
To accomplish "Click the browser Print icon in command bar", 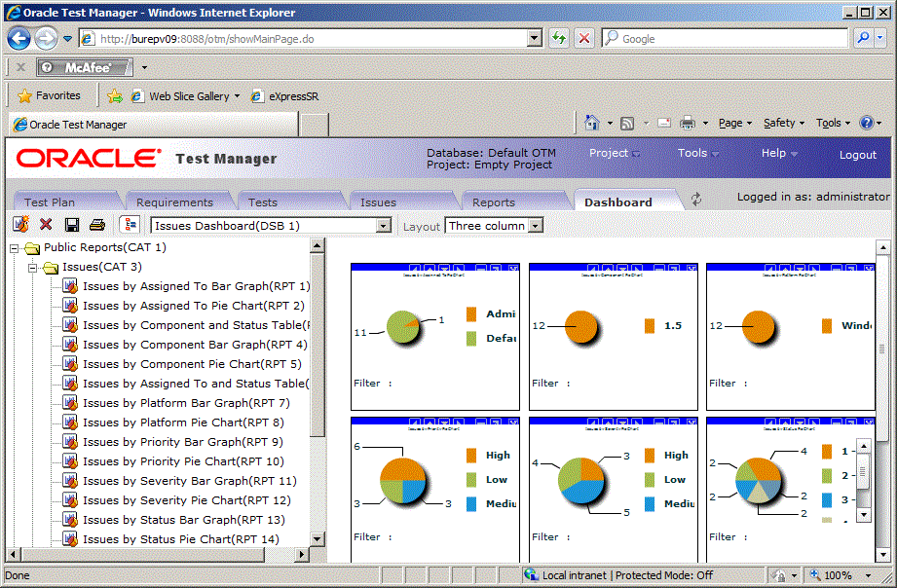I will 687,123.
